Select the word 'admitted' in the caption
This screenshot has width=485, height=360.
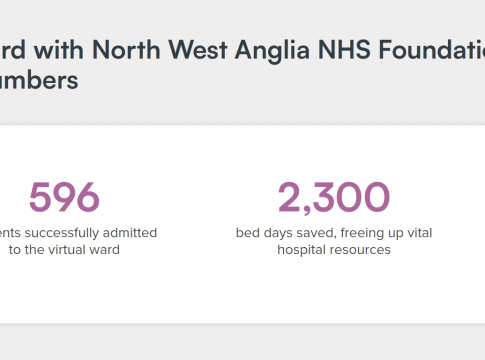point(130,233)
